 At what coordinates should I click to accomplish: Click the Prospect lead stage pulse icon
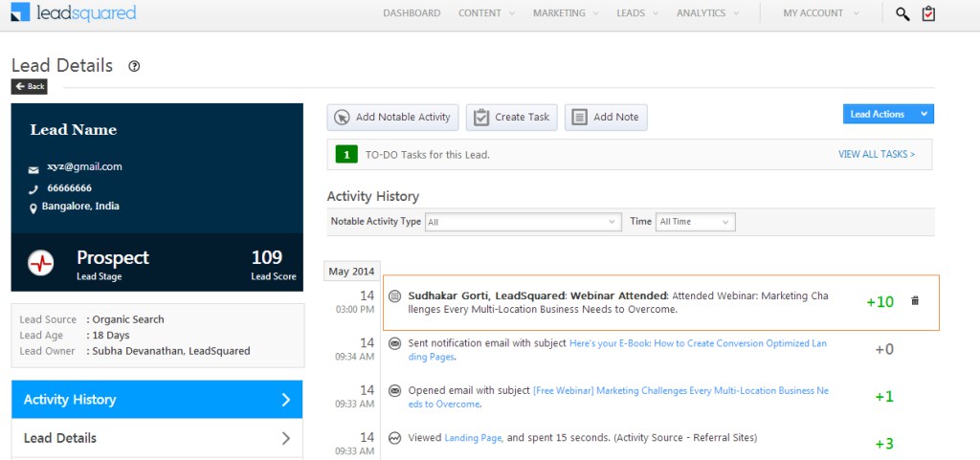(x=40, y=263)
